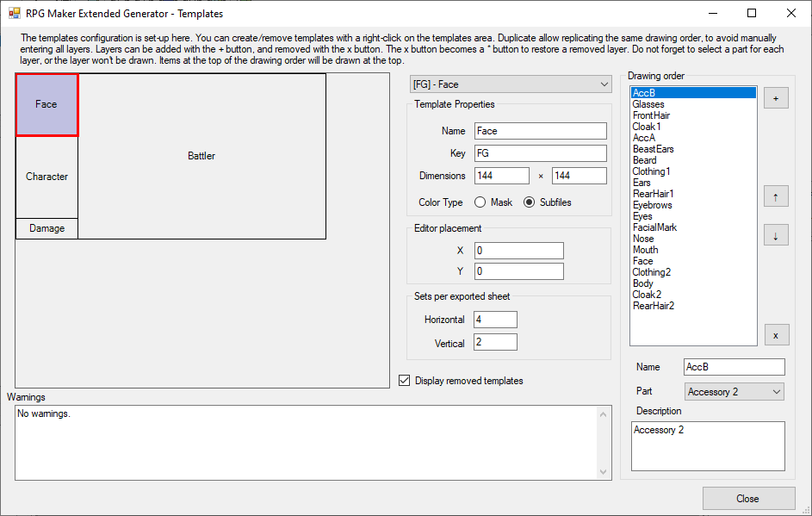The image size is (812, 516).
Task: Toggle Display removed templates
Action: (x=404, y=380)
